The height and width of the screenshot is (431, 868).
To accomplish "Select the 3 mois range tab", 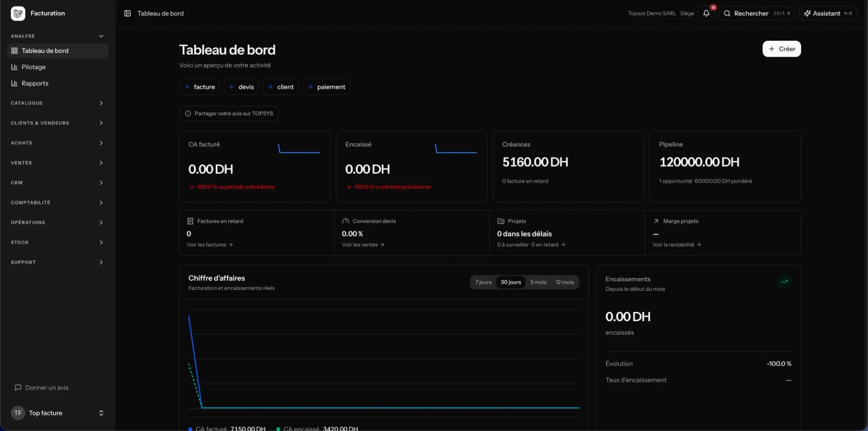I will 538,282.
